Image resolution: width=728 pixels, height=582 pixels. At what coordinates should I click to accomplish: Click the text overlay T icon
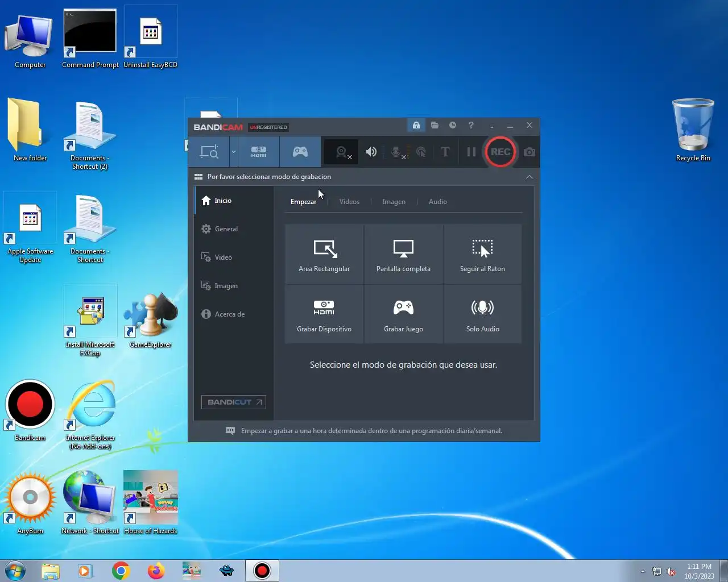(x=445, y=152)
